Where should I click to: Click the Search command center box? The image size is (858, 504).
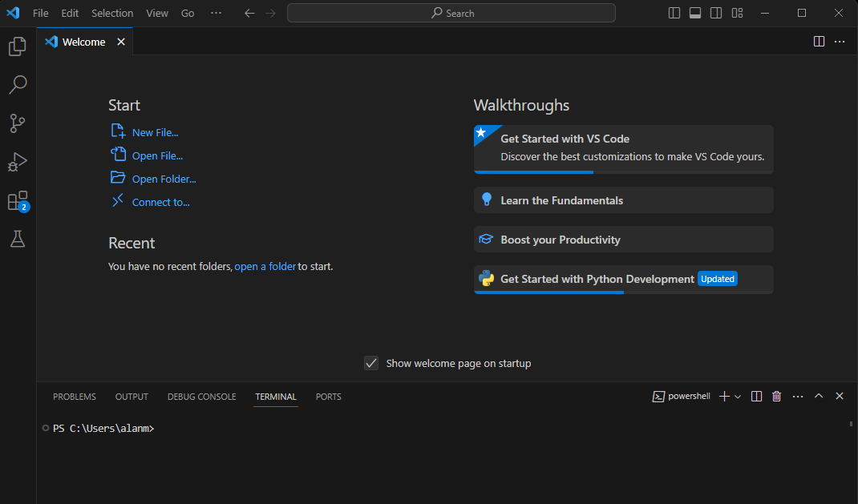point(451,13)
